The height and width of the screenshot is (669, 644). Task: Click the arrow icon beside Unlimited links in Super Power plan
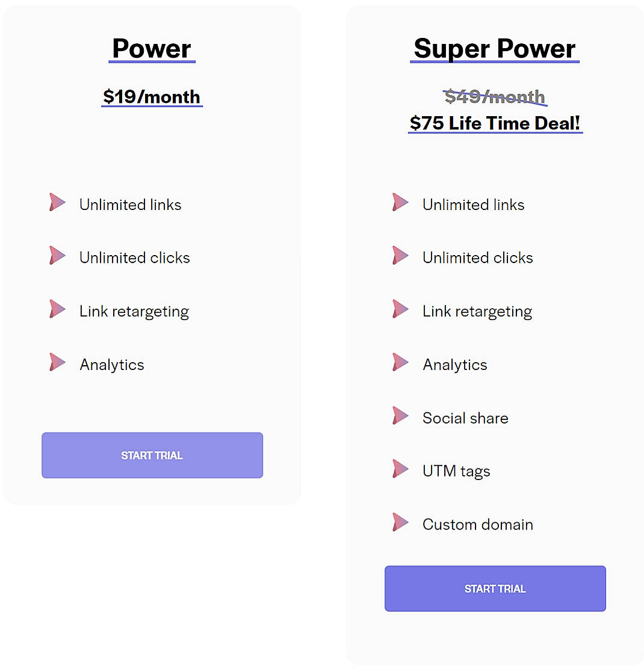coord(400,203)
